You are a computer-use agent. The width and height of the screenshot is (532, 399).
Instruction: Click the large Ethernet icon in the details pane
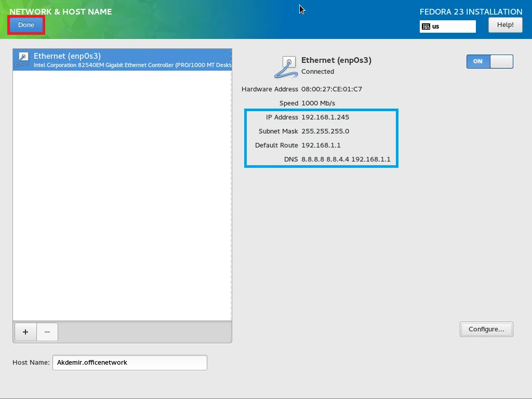tap(286, 67)
